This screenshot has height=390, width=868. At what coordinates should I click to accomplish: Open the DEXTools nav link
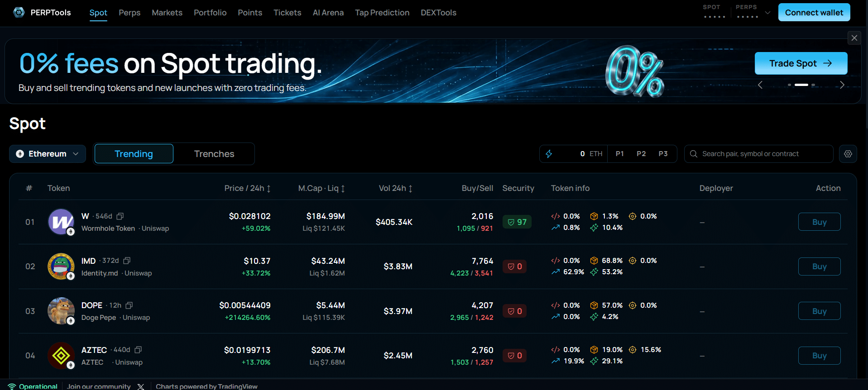(x=438, y=13)
